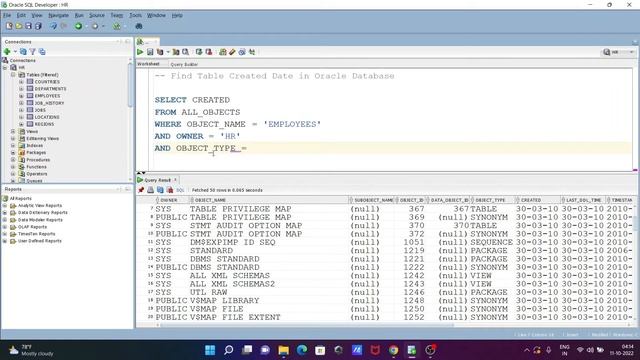The height and width of the screenshot is (360, 640).
Task: Select the JOB_HISTORY table in tree
Action: point(49,103)
